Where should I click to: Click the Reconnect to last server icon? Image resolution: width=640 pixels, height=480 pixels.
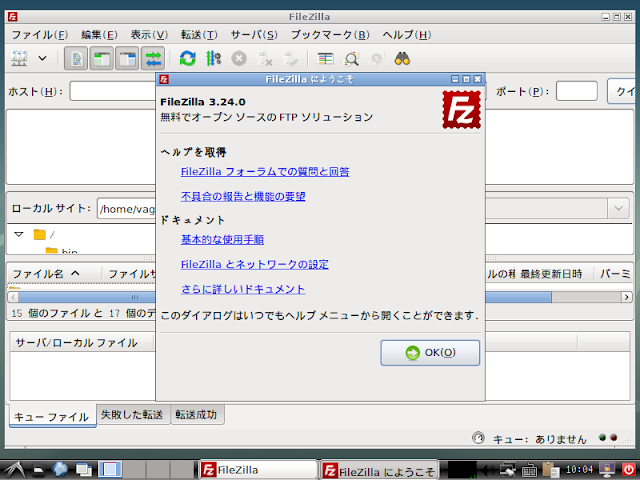(x=290, y=59)
